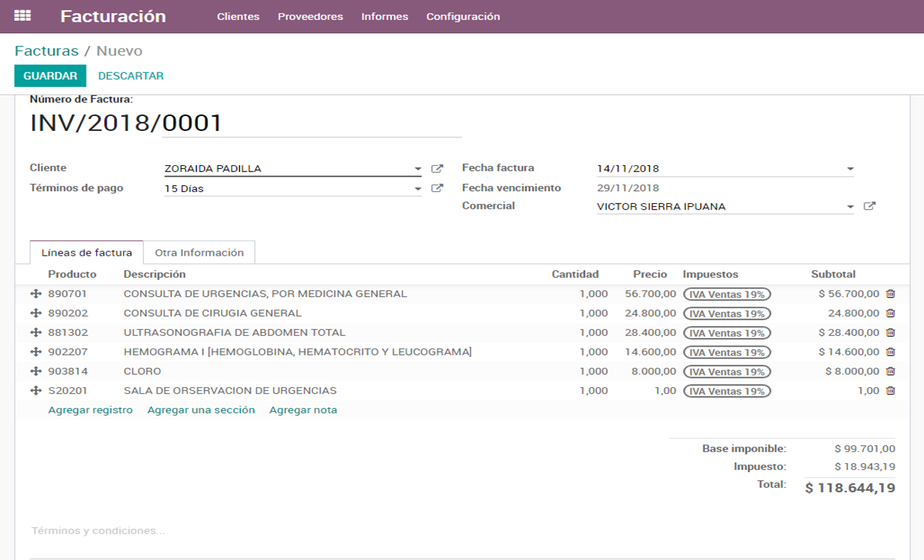This screenshot has height=560, width=924.
Task: Delete the CONSULTA DE CIRUGIA GENERAL line
Action: point(891,313)
